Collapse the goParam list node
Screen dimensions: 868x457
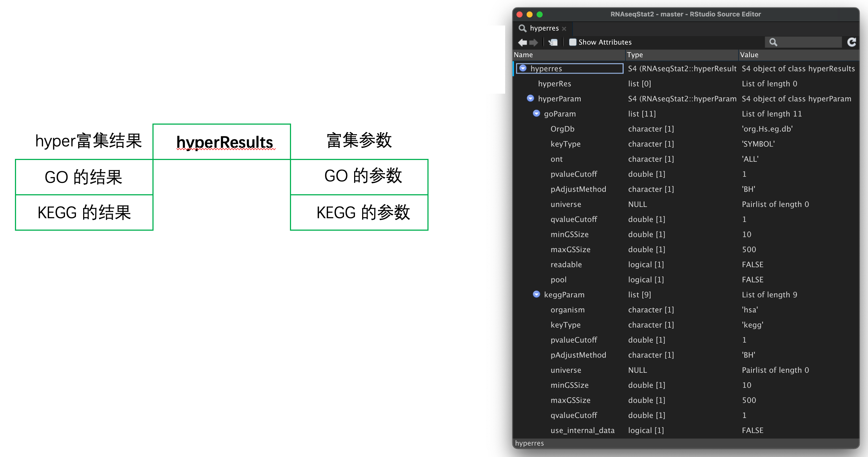[x=536, y=113]
